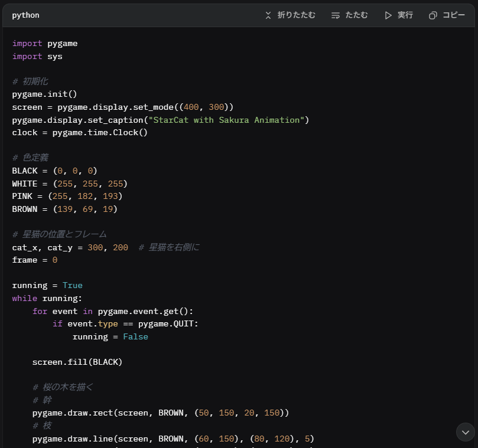This screenshot has height=448, width=478.
Task: Click the copy icon beside コピー
Action: pyautogui.click(x=433, y=15)
